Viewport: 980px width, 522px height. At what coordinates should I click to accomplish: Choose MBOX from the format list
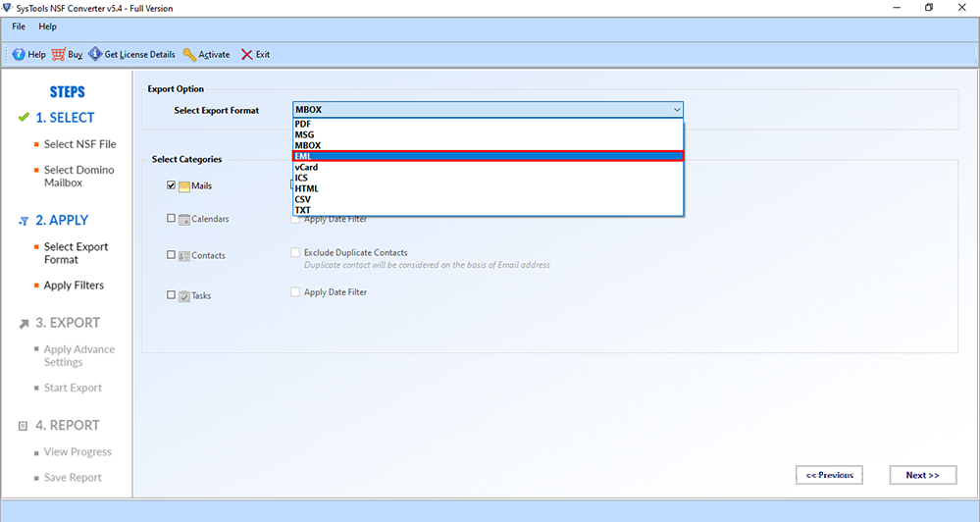click(489, 145)
